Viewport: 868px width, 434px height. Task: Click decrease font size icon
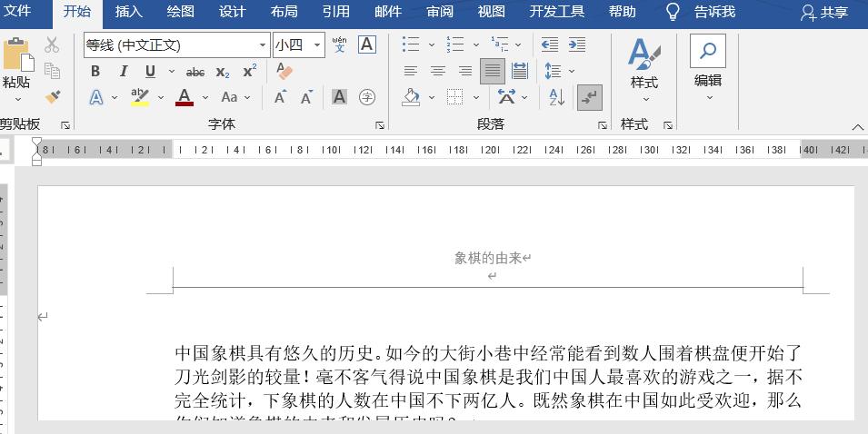(x=306, y=97)
